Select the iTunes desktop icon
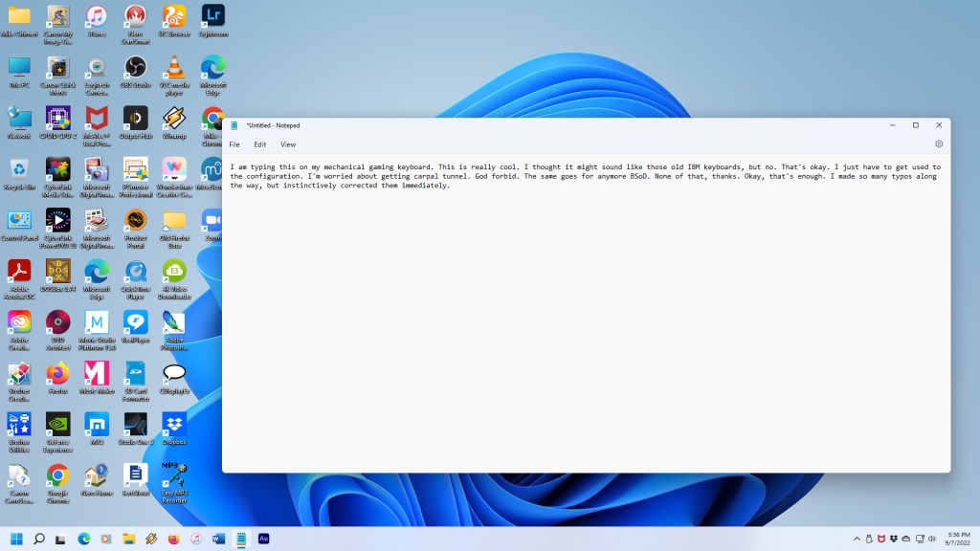The height and width of the screenshot is (551, 980). [x=96, y=16]
